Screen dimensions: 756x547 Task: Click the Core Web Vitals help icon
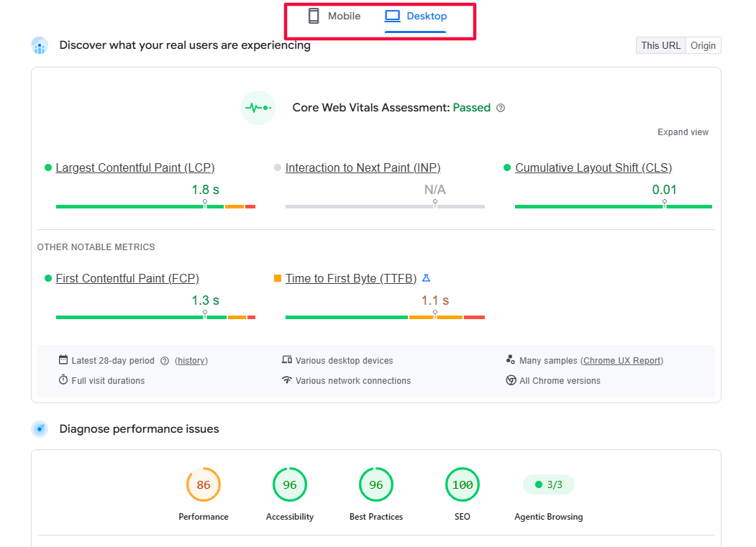(x=501, y=108)
